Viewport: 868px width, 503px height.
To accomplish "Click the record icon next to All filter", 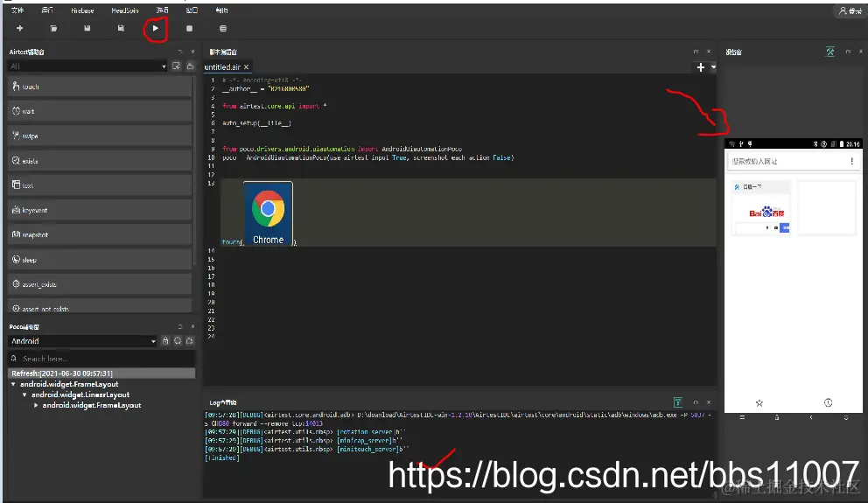I will click(x=176, y=66).
